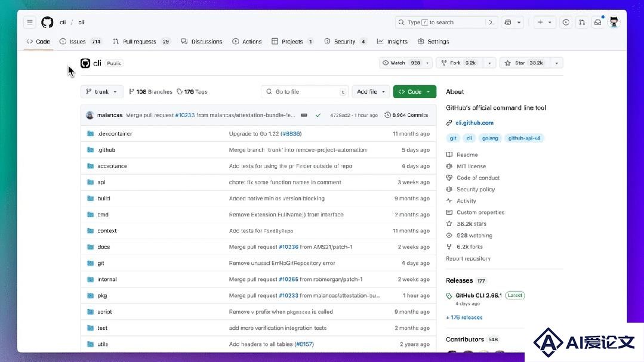The image size is (644, 362).
Task: View the + 176 releases link
Action: click(464, 318)
